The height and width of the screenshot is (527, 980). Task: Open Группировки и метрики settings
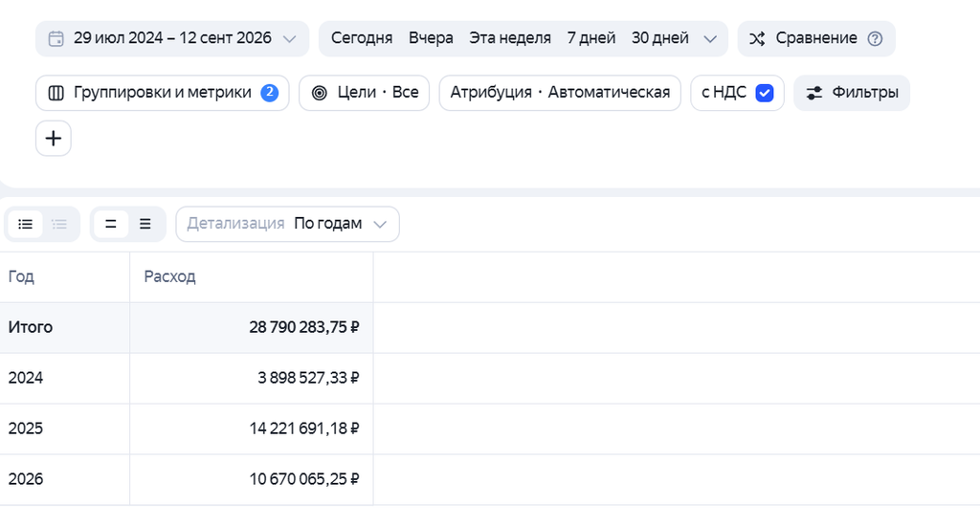(163, 93)
